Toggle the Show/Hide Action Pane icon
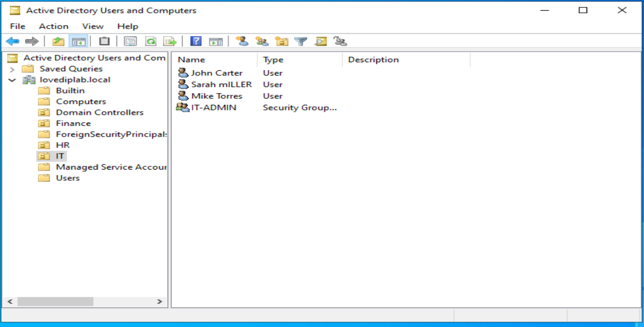The width and height of the screenshot is (644, 327). click(216, 41)
